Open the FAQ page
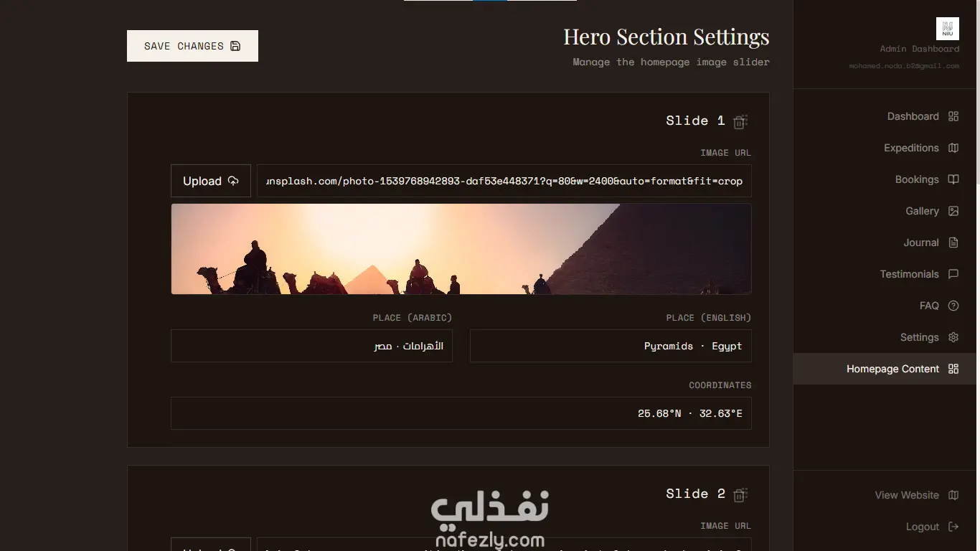The height and width of the screenshot is (551, 980). click(x=885, y=306)
